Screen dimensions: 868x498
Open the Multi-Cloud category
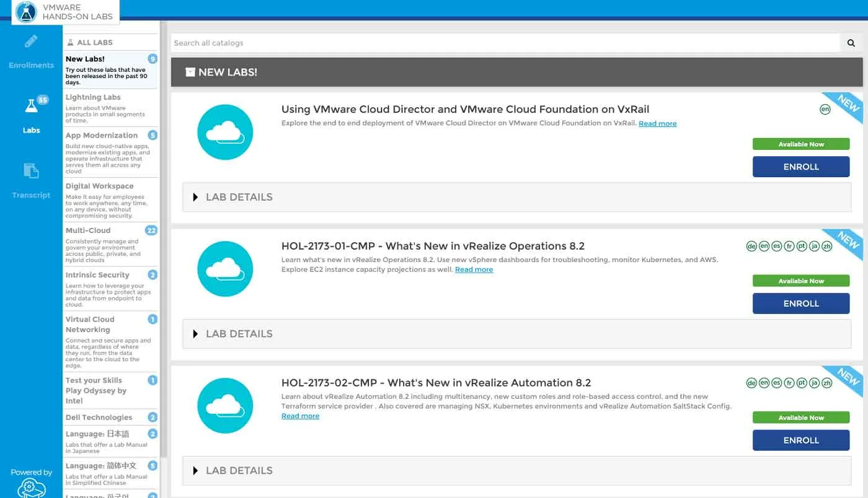point(110,245)
